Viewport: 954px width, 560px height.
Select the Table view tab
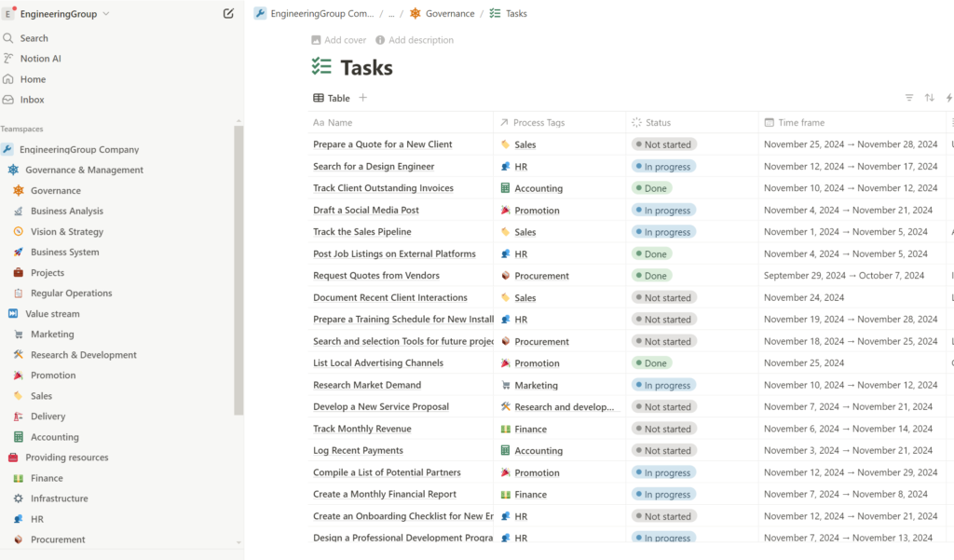[x=332, y=98]
